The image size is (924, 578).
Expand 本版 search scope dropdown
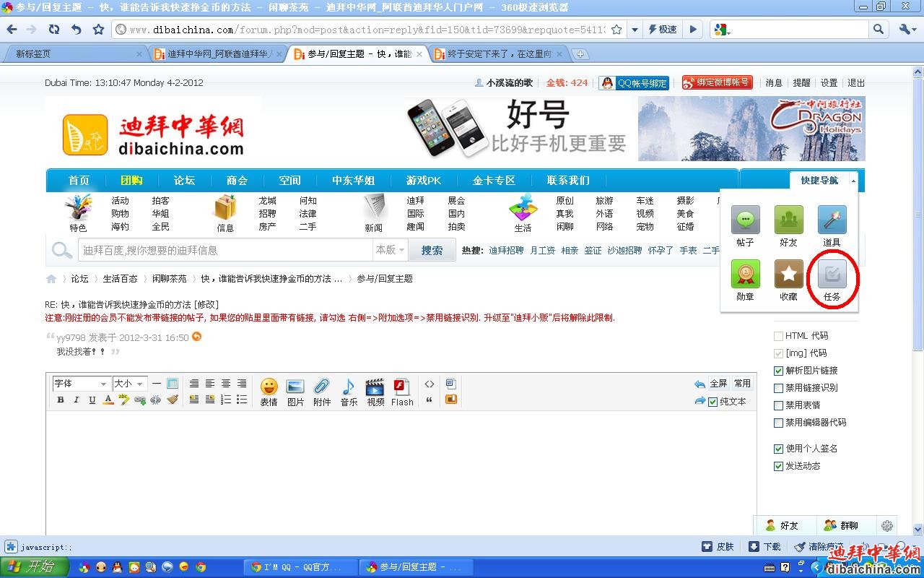tap(391, 250)
